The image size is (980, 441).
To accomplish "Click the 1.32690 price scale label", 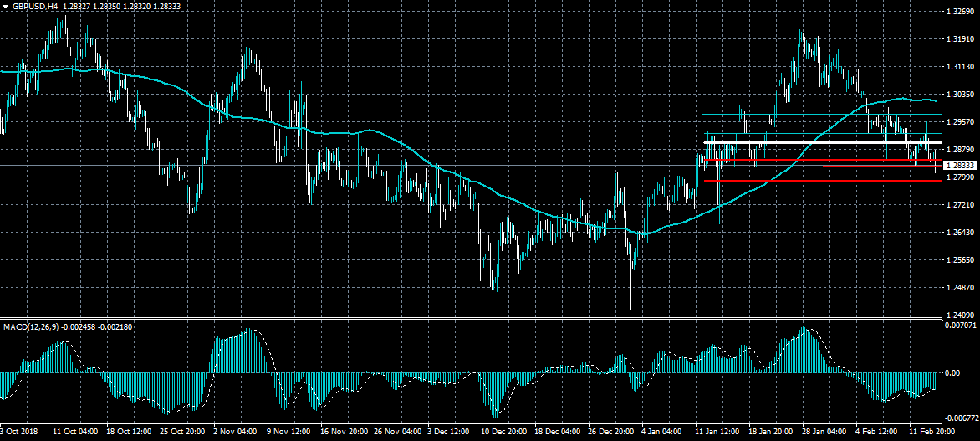I will coord(962,12).
